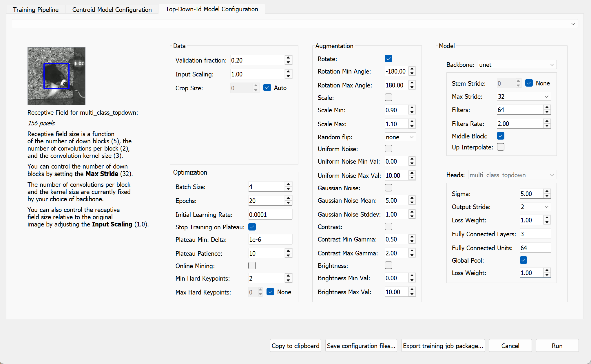The image size is (591, 364).
Task: Increase Validation fraction with up arrow
Action: (x=288, y=58)
